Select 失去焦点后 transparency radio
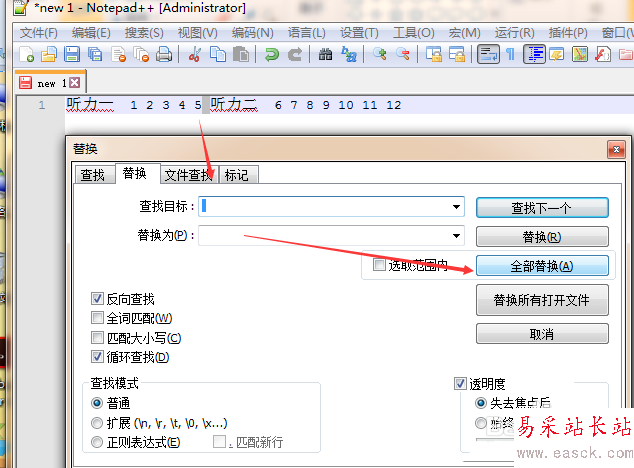The height and width of the screenshot is (468, 634). tap(481, 403)
